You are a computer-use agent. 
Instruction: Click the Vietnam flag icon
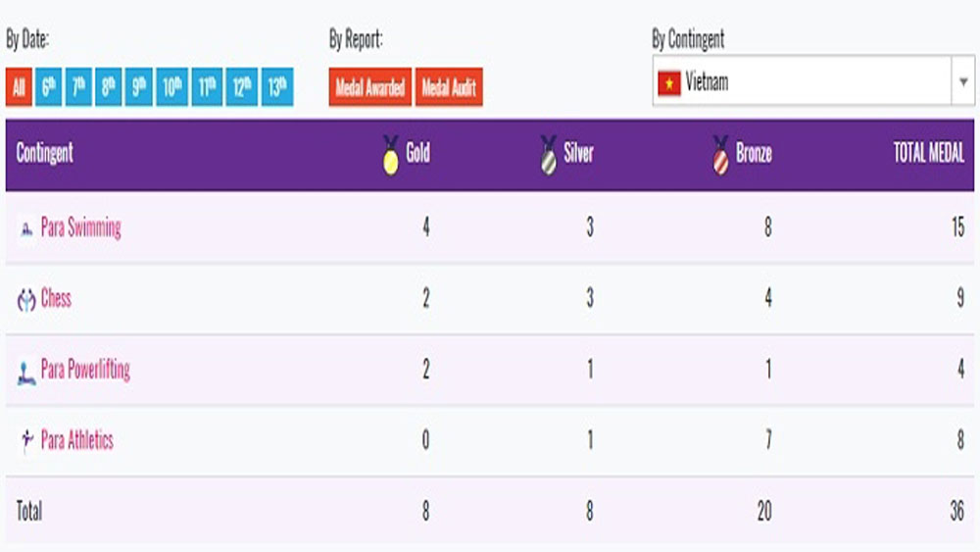point(668,82)
